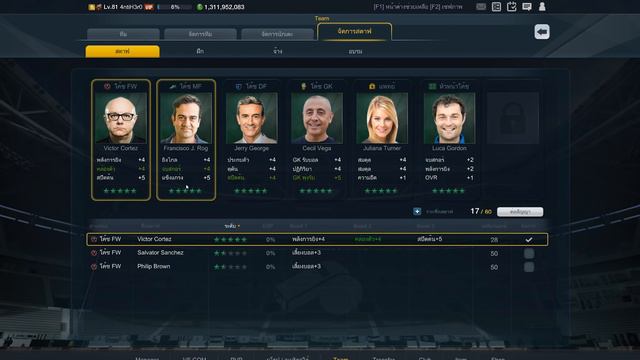
Task: Click the level badge icon at top left
Action: 91,7
